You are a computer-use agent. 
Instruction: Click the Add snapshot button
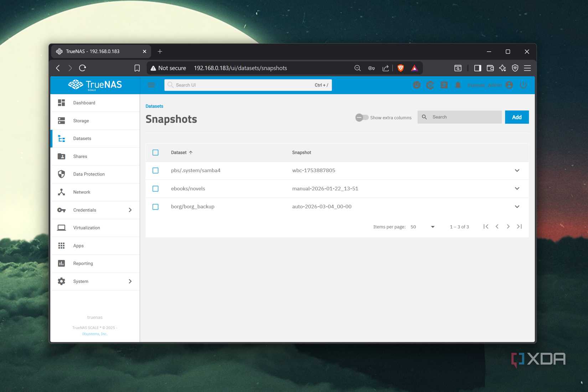coord(517,117)
